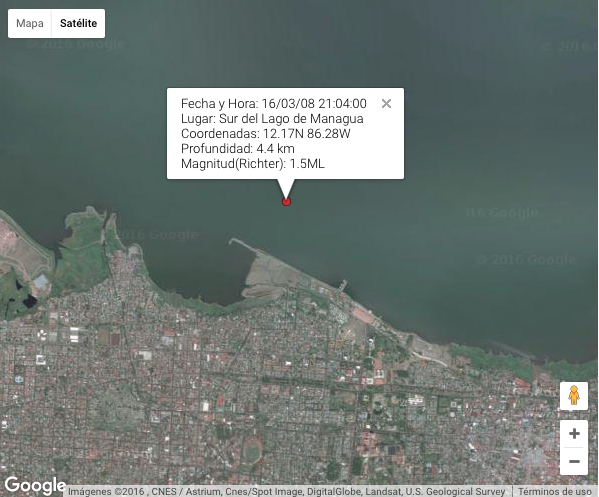
Task: Click 'Magnitud(Richter): 1.5ML' text
Action: [253, 164]
